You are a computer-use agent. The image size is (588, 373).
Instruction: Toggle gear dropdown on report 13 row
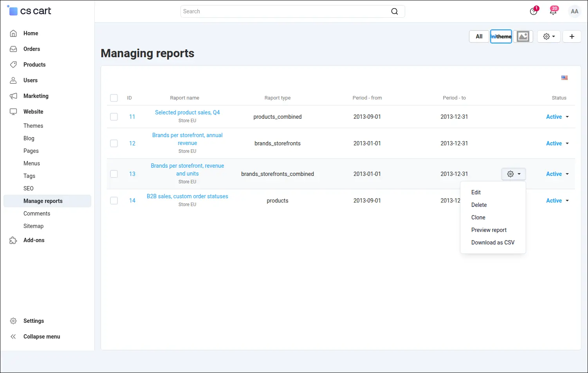point(514,174)
